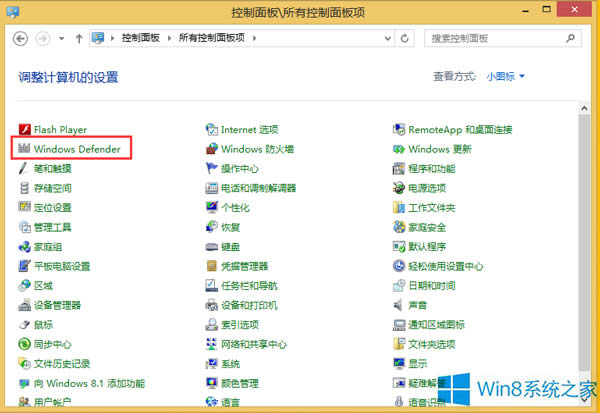The image size is (600, 413).
Task: Expand chevron after 所有控制面板项 breadcrumb
Action: [254, 38]
